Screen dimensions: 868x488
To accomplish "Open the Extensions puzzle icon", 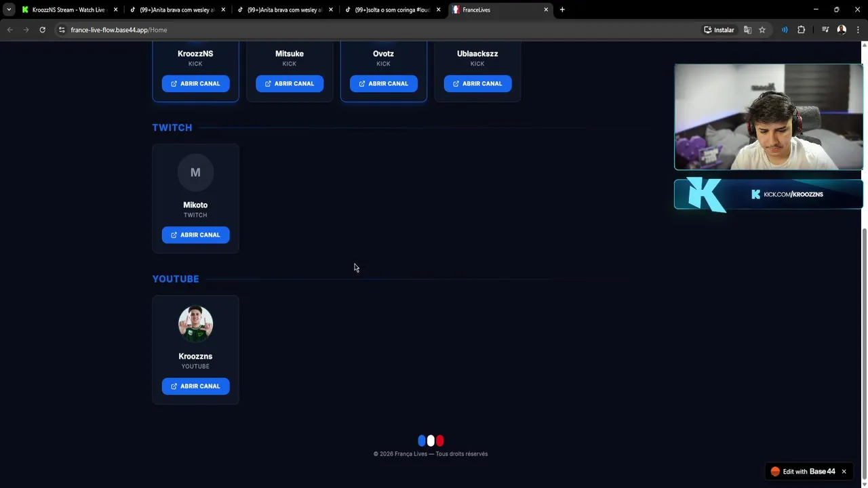I will [802, 30].
